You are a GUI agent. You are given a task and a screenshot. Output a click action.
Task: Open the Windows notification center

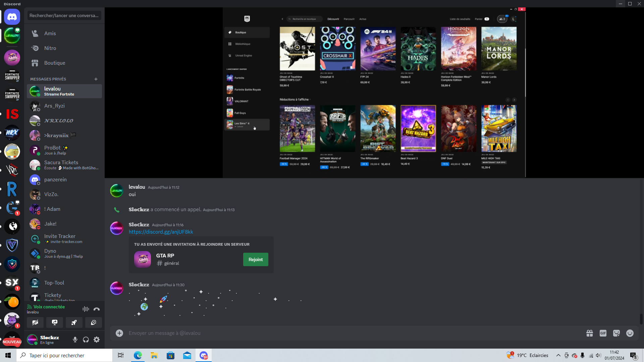click(x=633, y=356)
